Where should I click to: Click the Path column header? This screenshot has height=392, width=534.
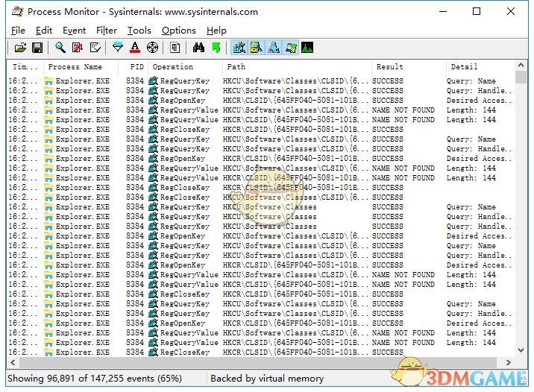297,66
